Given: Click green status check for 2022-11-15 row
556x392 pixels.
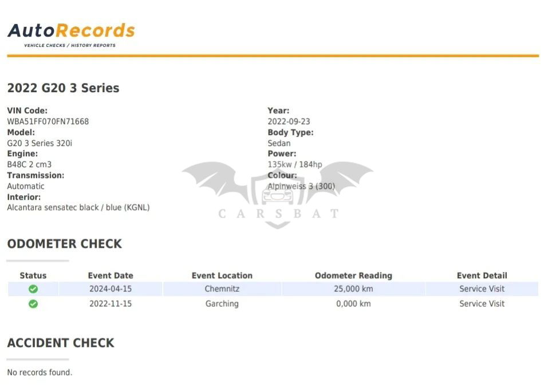Looking at the screenshot, I should pos(33,304).
